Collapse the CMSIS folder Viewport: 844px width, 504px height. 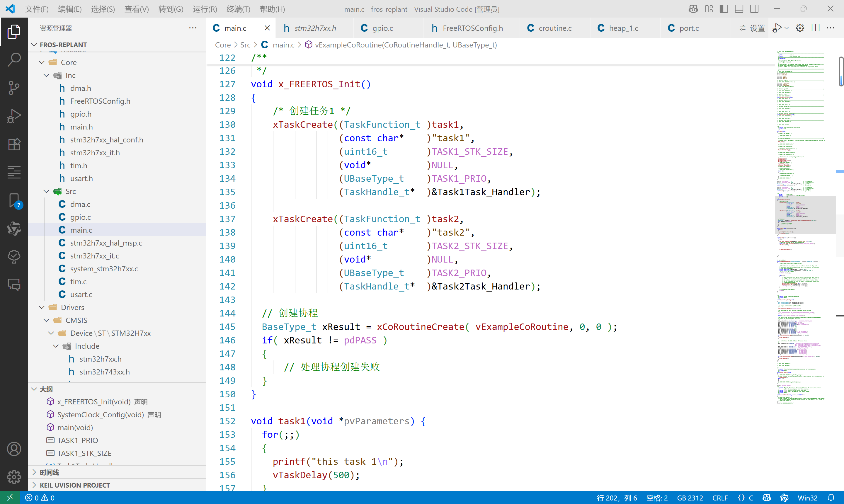[x=47, y=320]
